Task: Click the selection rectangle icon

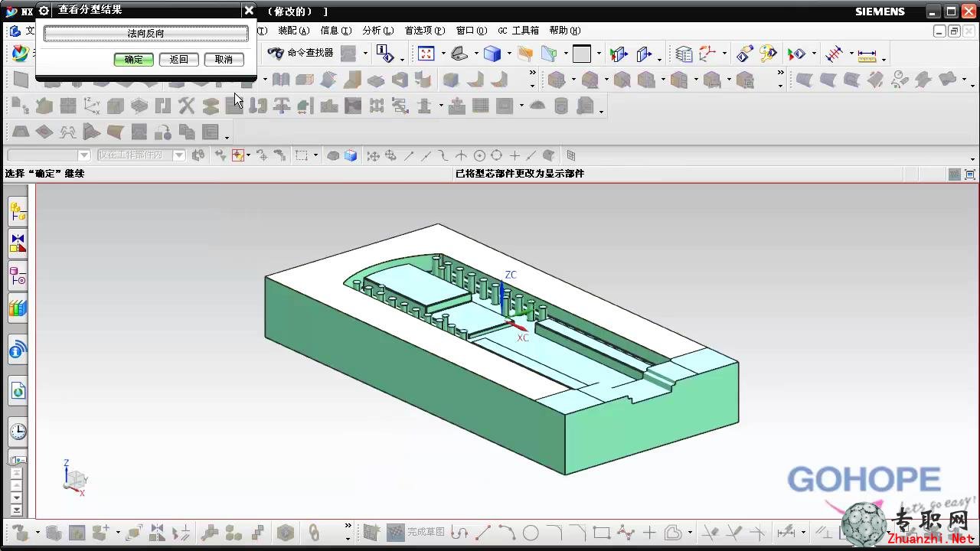Action: coord(302,155)
